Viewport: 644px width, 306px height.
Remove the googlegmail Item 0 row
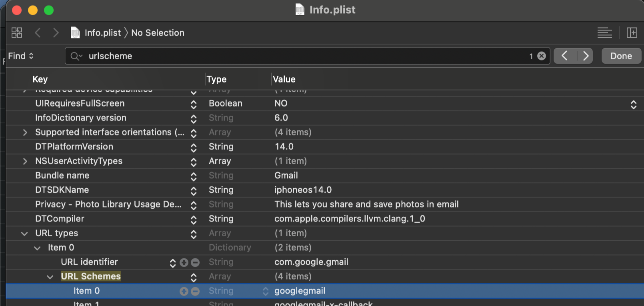point(195,291)
